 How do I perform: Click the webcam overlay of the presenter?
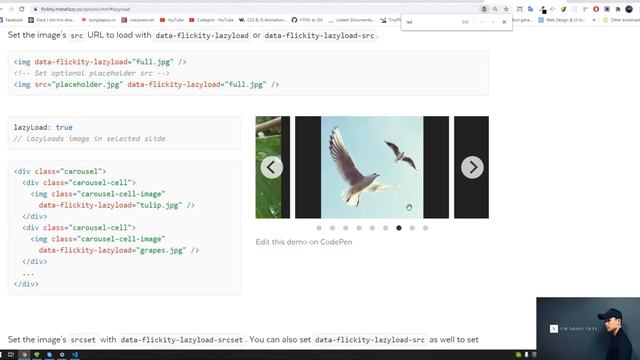pos(588,329)
